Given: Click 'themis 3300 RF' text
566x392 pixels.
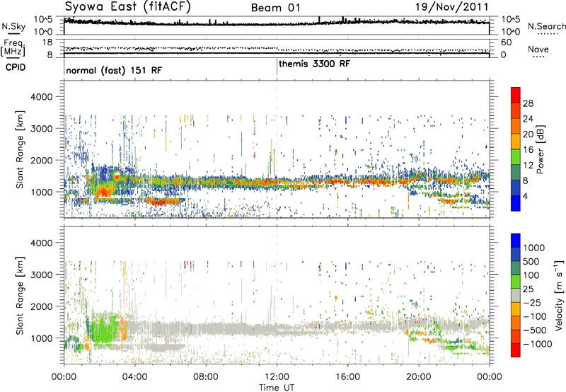Looking at the screenshot, I should [x=314, y=64].
